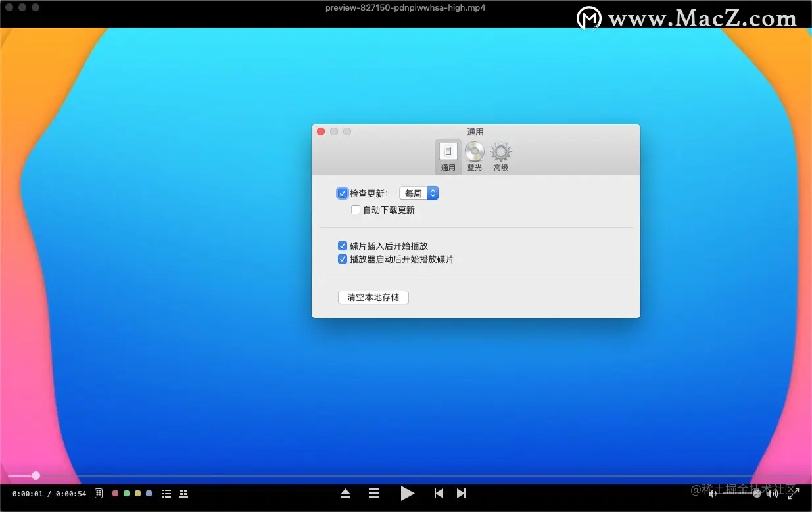
Task: Click the green color button
Action: pos(127,493)
